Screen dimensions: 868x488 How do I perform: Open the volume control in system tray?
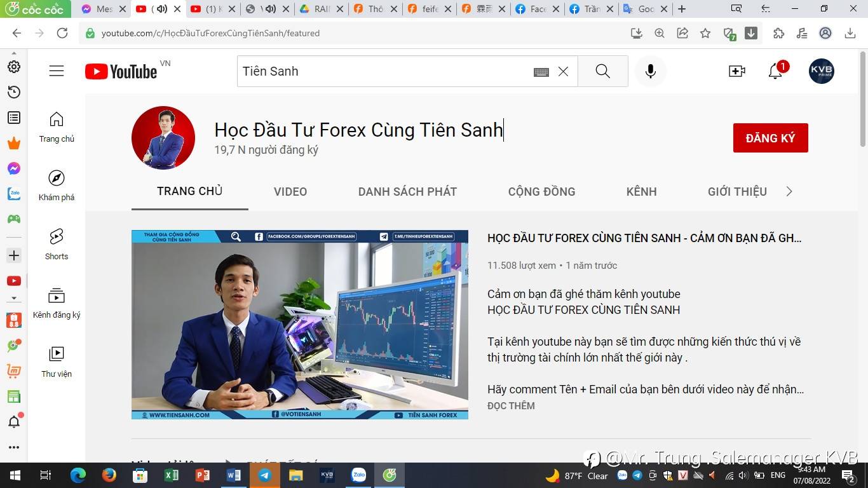pyautogui.click(x=743, y=475)
